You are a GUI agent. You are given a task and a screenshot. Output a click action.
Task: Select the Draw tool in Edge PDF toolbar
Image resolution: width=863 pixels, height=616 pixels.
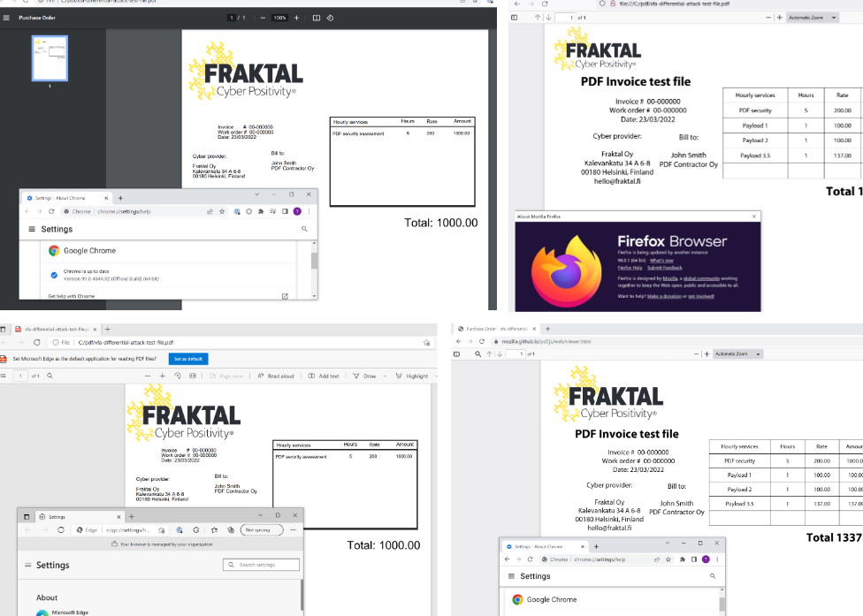click(364, 376)
